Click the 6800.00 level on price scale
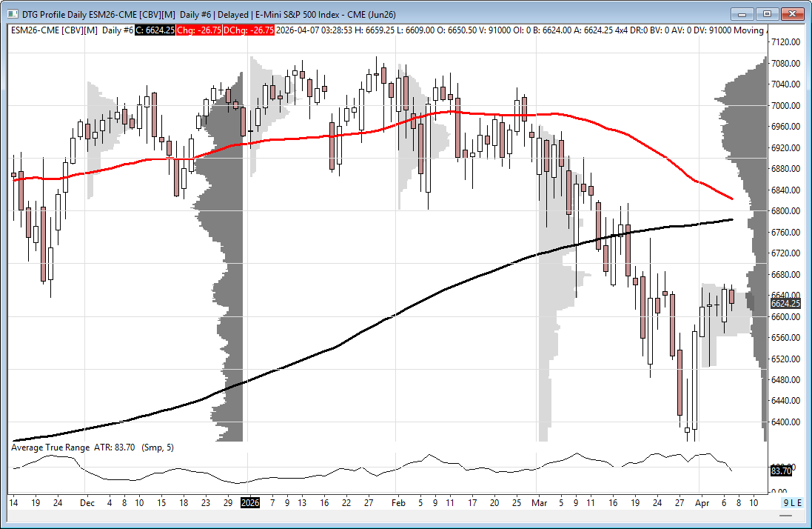This screenshot has height=529, width=812. tap(785, 211)
